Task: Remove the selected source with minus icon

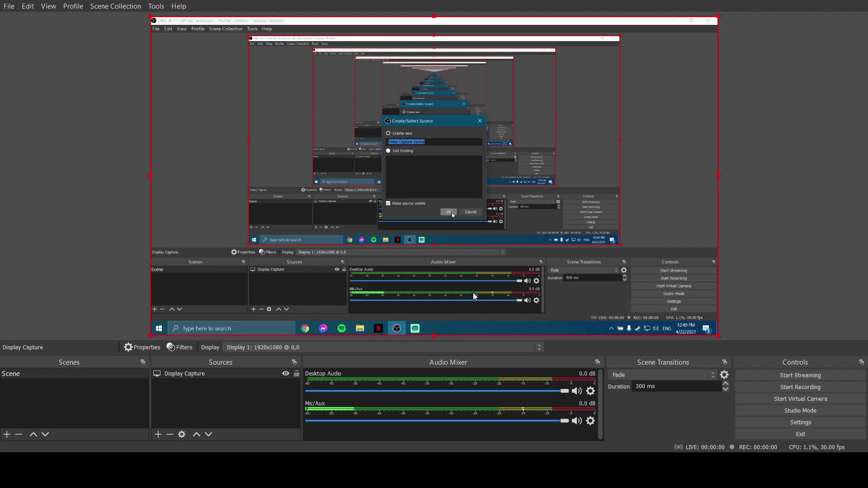Action: pos(170,434)
